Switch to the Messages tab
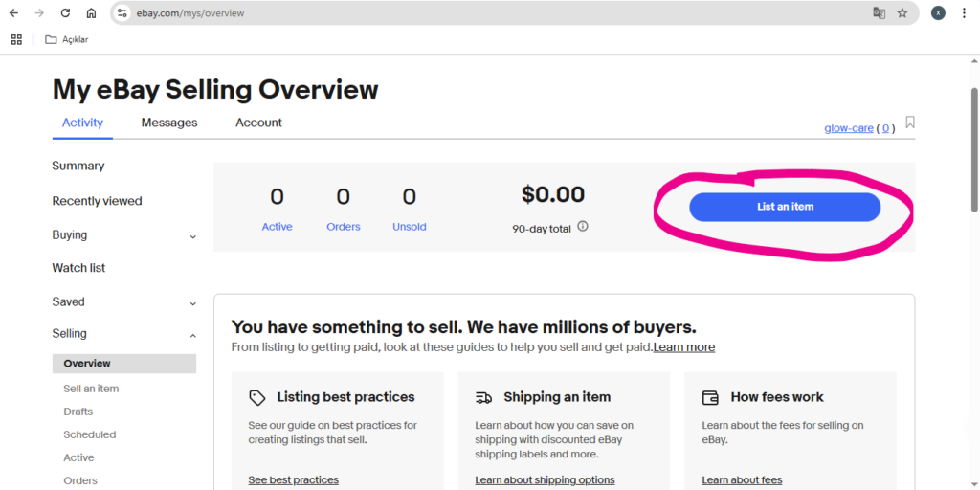 pos(169,122)
